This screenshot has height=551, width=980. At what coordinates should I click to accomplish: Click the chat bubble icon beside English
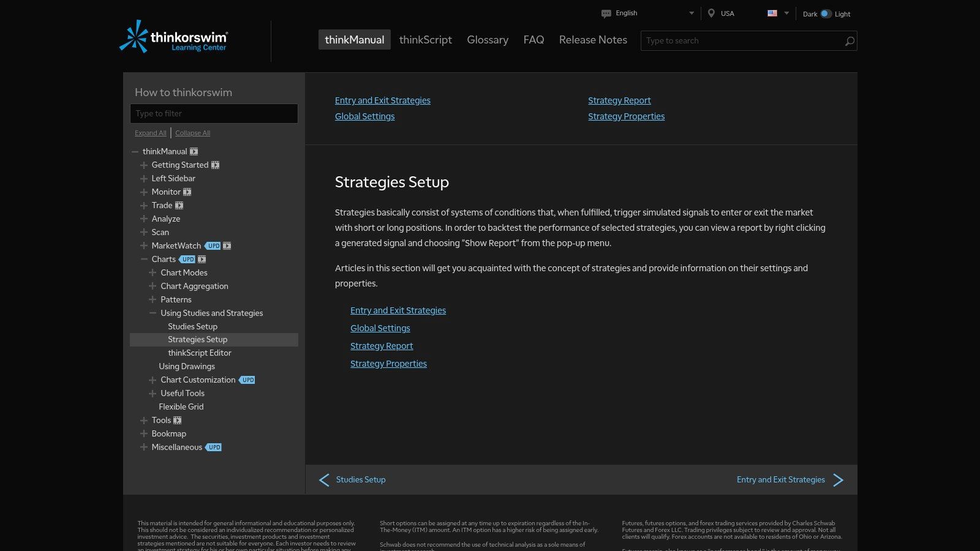click(606, 13)
